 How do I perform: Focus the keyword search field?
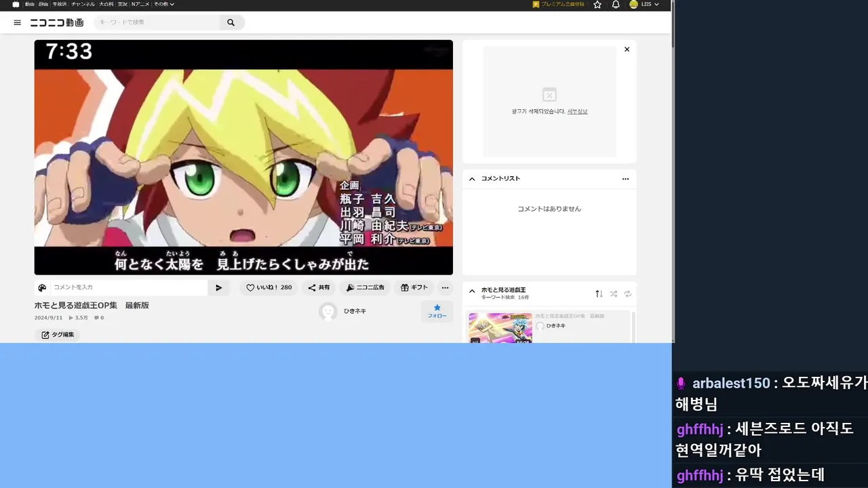point(156,22)
